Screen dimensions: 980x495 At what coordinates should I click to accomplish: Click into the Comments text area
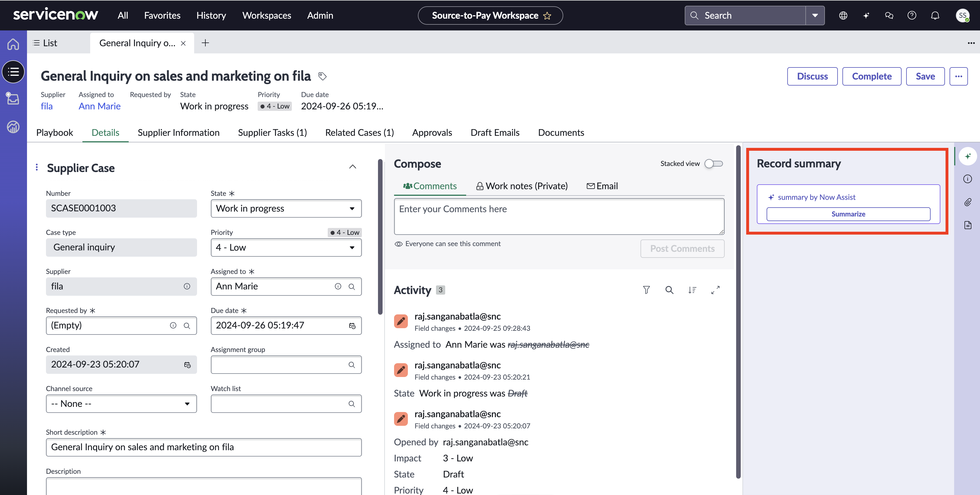coord(559,216)
